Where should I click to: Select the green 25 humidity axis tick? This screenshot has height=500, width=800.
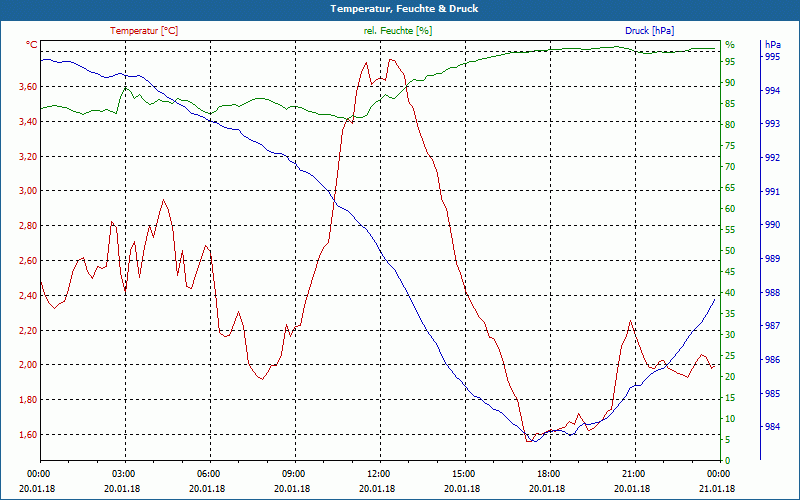[x=730, y=356]
